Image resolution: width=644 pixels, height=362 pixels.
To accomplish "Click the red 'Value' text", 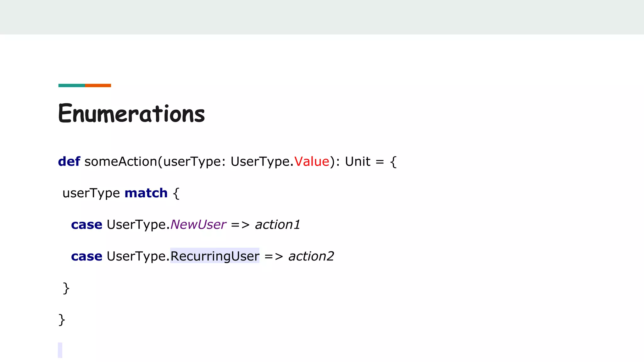I will coord(312,162).
